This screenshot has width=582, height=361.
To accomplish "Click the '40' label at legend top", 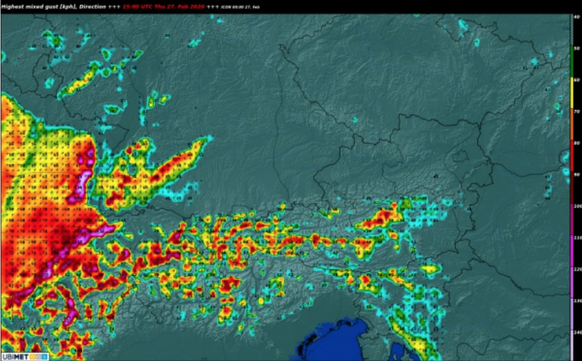I will 578,17.
